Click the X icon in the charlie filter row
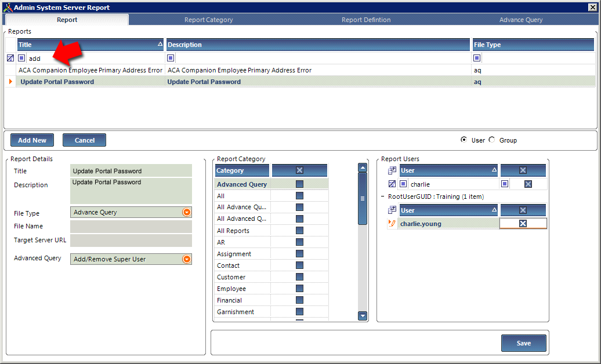 pyautogui.click(x=528, y=184)
